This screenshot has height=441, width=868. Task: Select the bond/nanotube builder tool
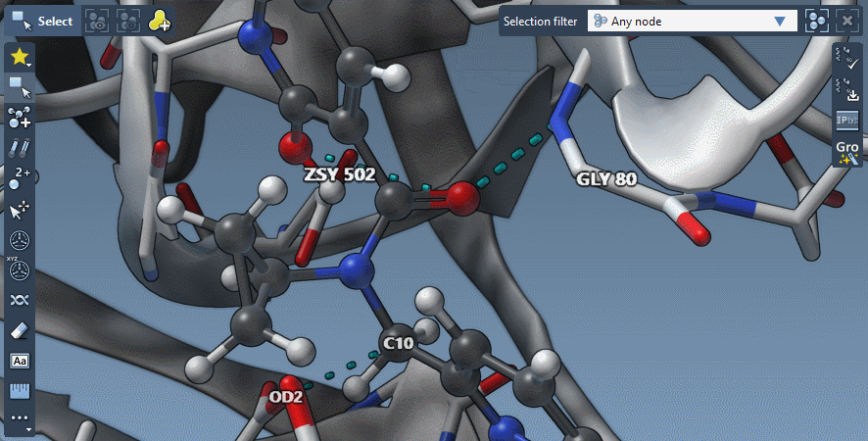tap(20, 149)
